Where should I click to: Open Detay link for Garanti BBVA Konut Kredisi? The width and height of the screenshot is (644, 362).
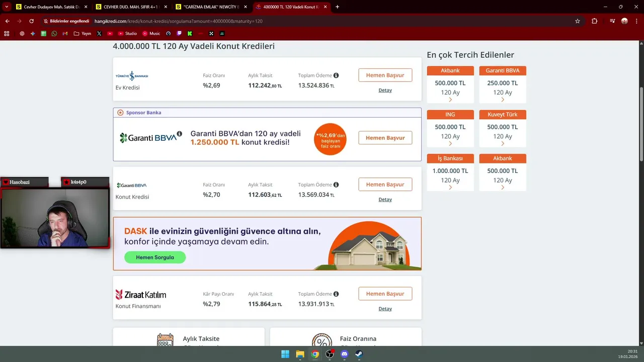(385, 200)
